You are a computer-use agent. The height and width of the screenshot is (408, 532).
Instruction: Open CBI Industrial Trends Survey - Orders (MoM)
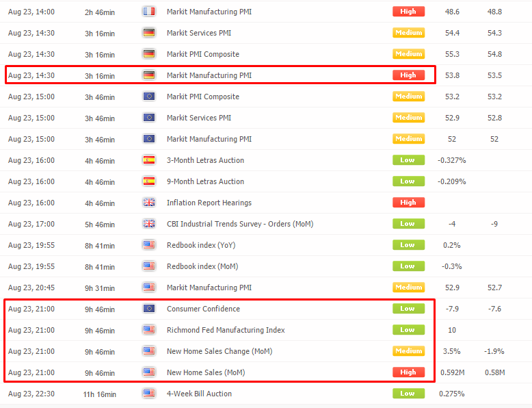(x=240, y=225)
